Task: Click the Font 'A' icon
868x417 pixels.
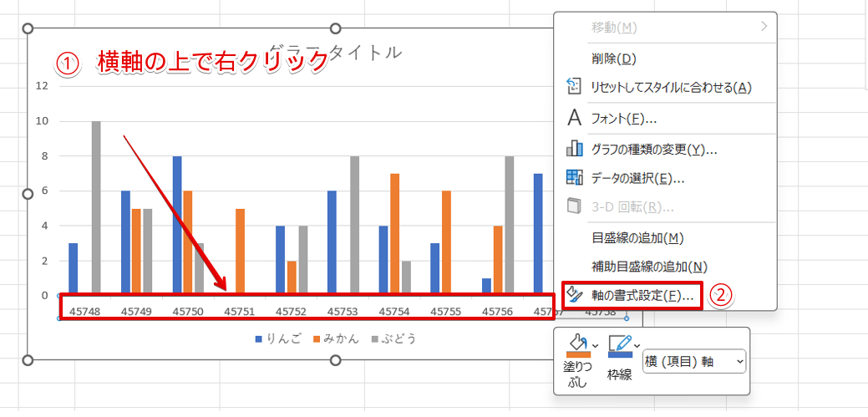Action: 574,118
